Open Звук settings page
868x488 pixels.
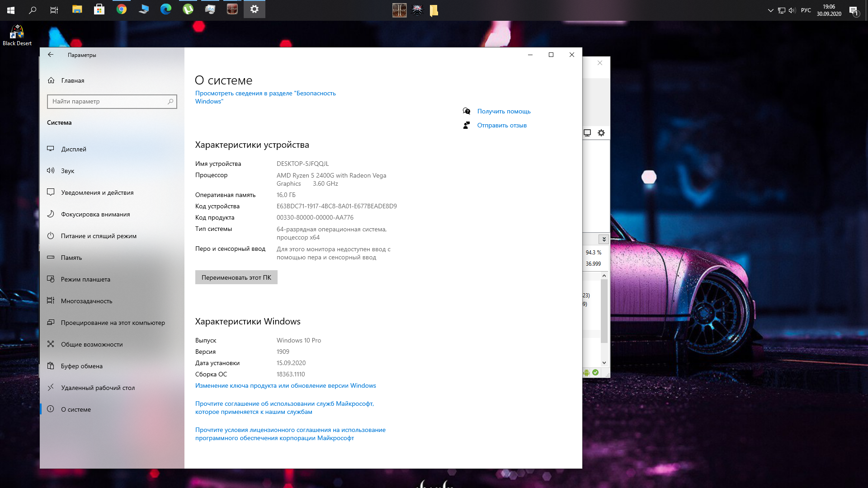112,171
